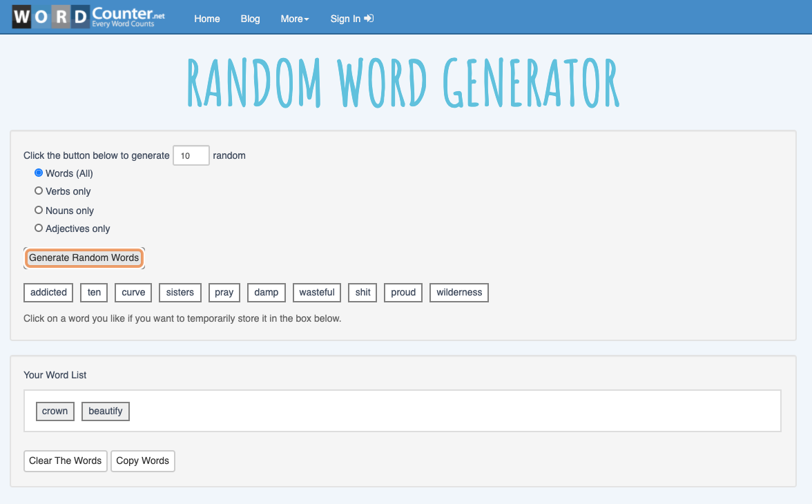Click 'beautify' in Your Word List

click(x=105, y=411)
